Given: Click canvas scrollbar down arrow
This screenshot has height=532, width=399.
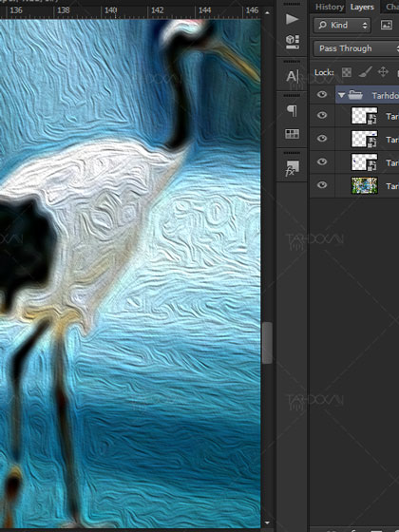Looking at the screenshot, I should [x=267, y=522].
